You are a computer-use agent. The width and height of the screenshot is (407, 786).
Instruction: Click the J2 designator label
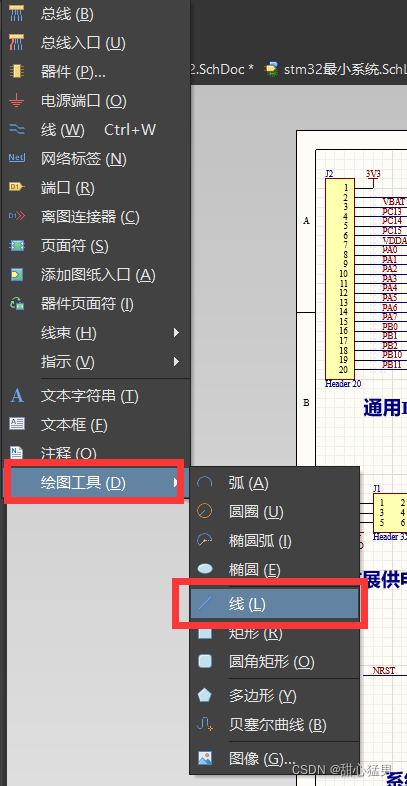coord(329,174)
